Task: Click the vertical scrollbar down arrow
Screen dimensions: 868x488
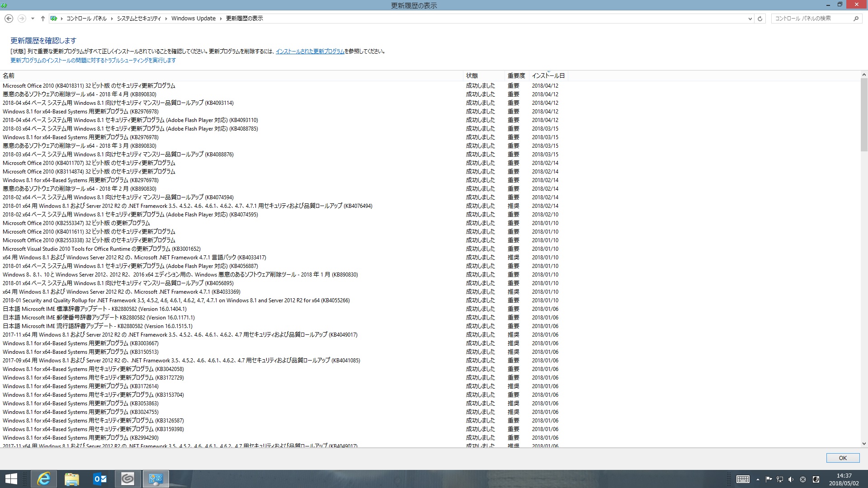Action: click(x=863, y=444)
